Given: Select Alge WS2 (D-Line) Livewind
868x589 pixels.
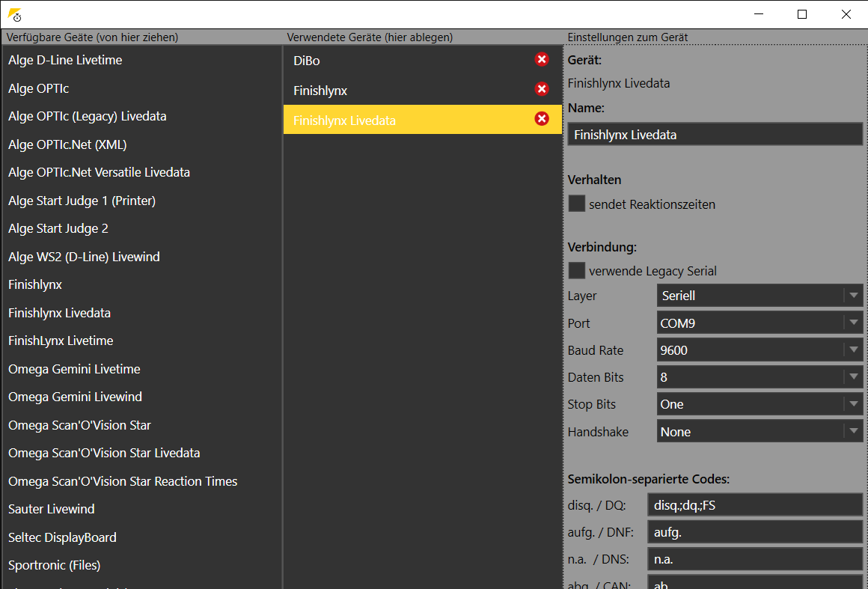Looking at the screenshot, I should [x=141, y=256].
